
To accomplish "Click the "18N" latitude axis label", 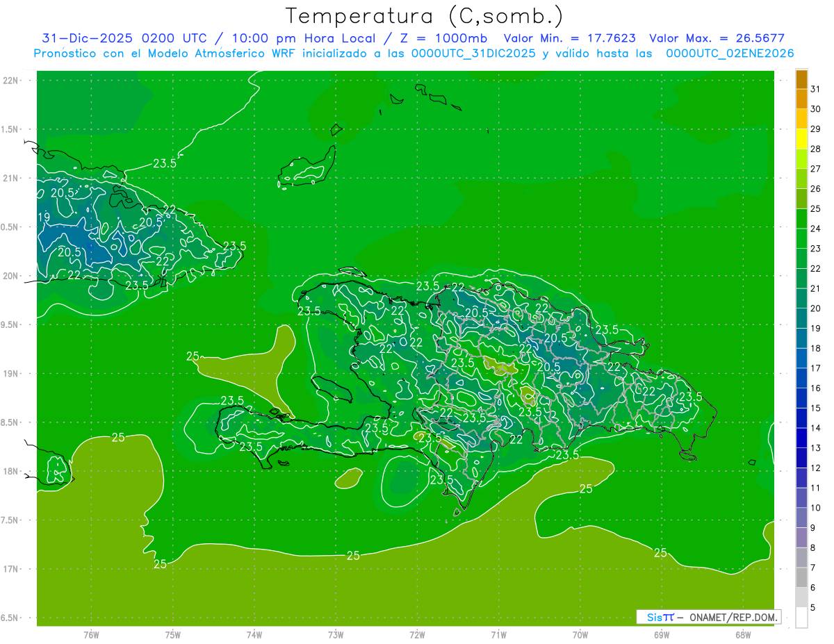I will coord(11,472).
